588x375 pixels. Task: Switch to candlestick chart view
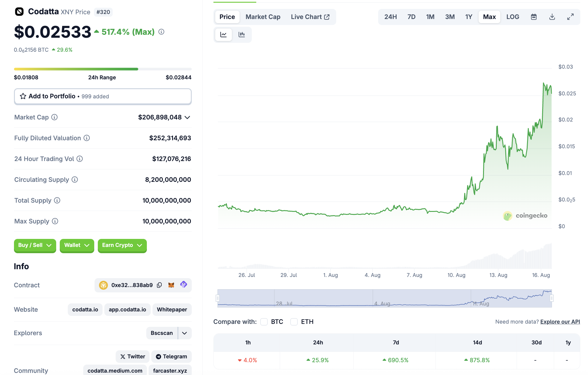click(242, 35)
